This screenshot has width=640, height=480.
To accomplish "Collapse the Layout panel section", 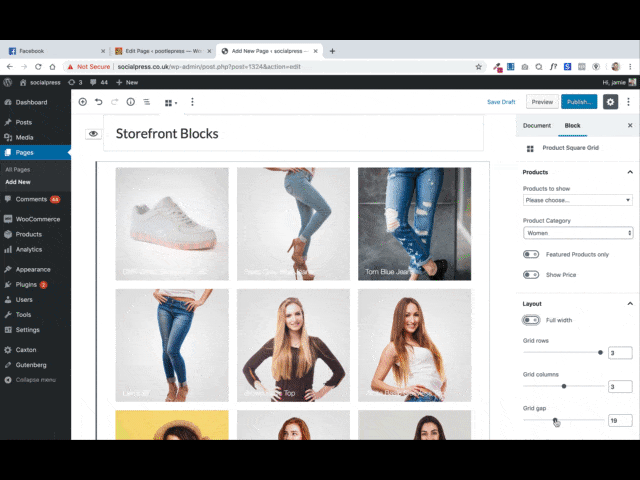I will click(630, 304).
